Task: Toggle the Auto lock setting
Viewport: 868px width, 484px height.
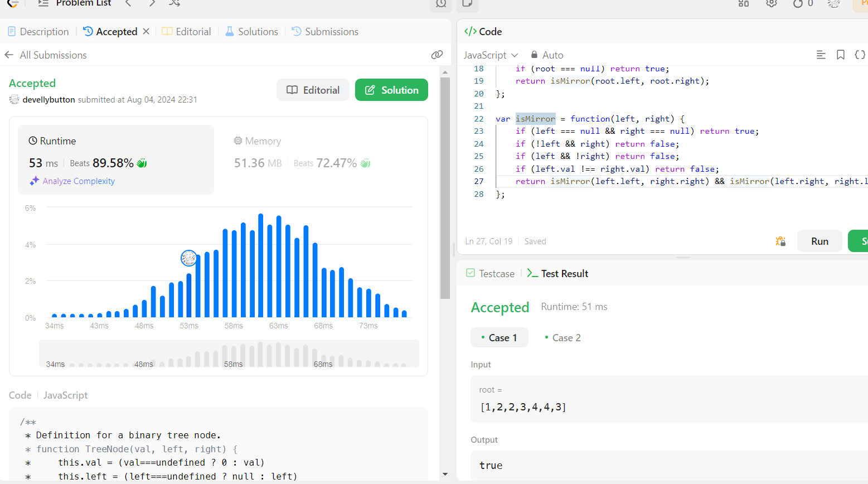Action: [x=547, y=55]
